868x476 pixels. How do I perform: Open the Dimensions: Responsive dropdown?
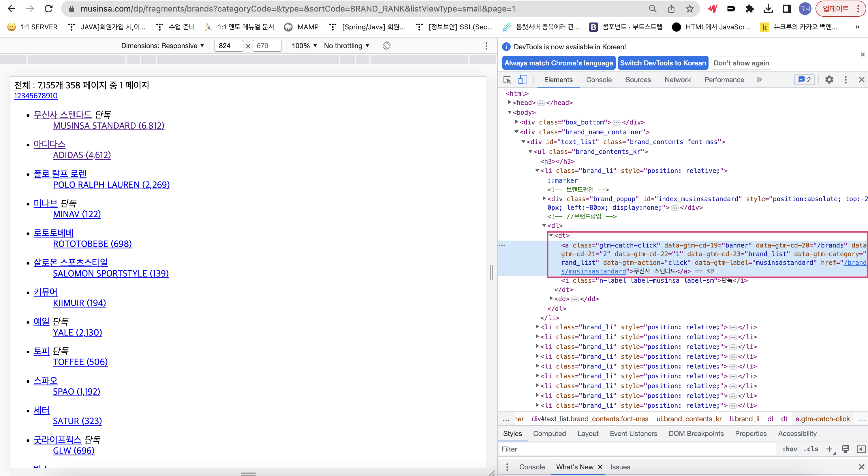click(163, 46)
